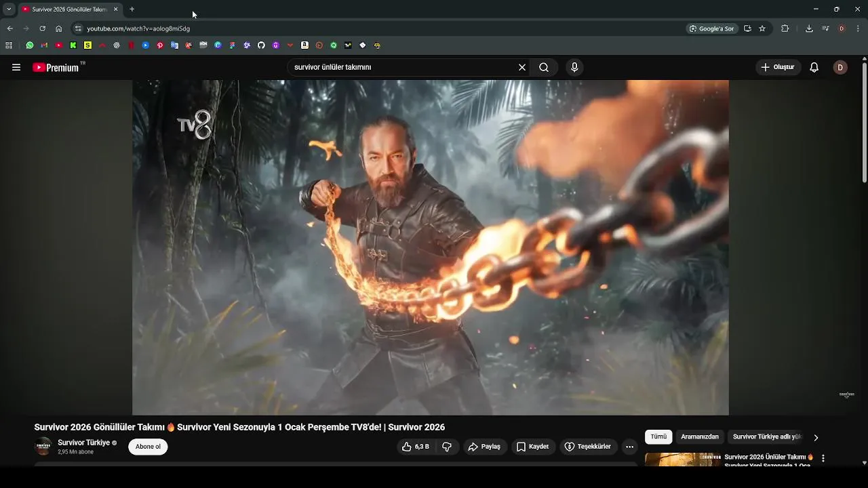Select the Aramanızdan filter chip
The height and width of the screenshot is (488, 868).
pyautogui.click(x=700, y=437)
